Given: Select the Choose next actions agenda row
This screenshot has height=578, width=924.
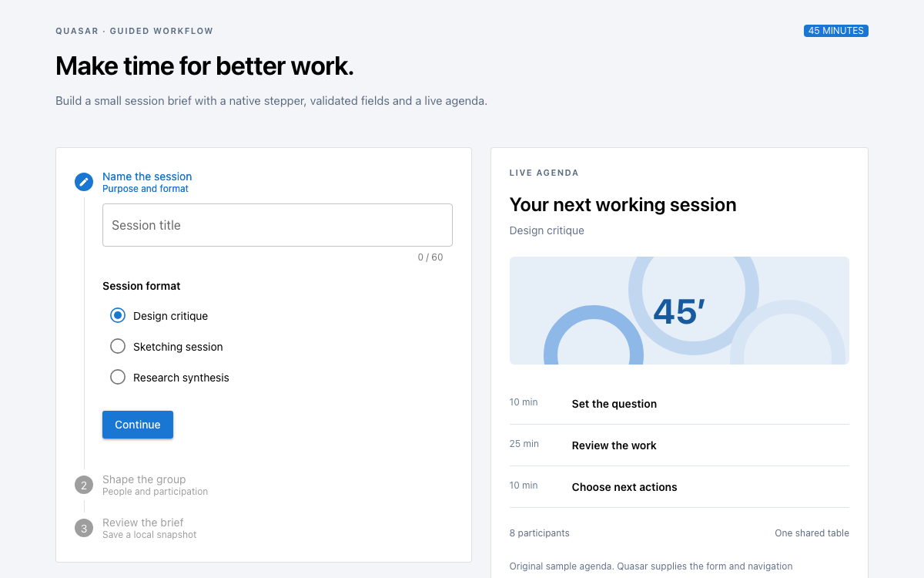Looking at the screenshot, I should point(679,487).
